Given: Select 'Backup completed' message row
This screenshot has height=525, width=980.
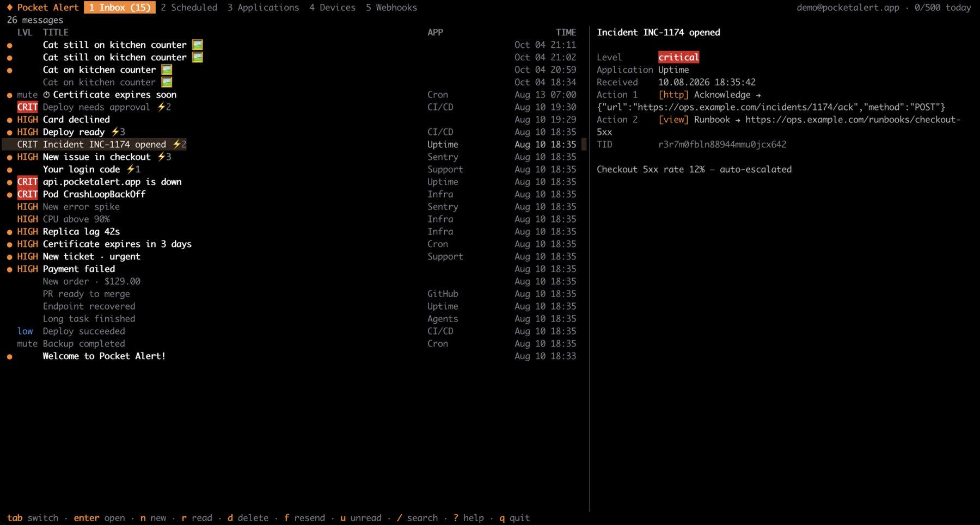Looking at the screenshot, I should tap(291, 344).
